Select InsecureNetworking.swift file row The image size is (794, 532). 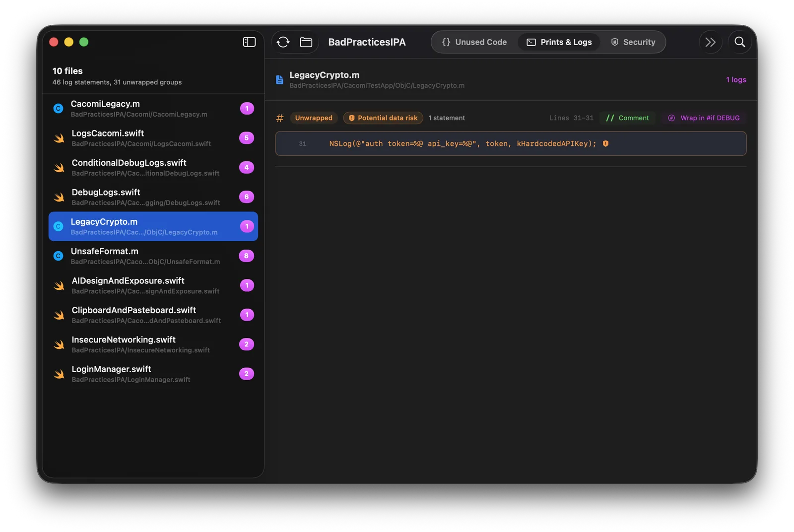[153, 344]
